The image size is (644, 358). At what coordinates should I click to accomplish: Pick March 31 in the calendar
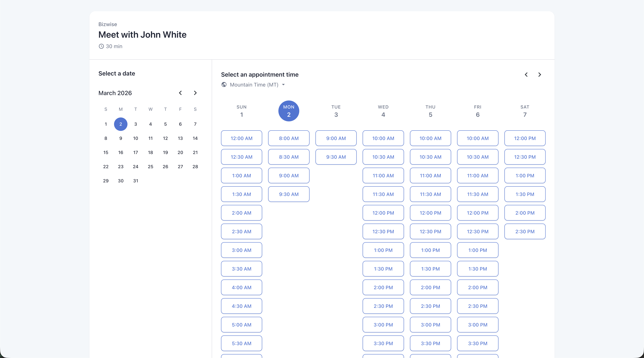point(135,181)
